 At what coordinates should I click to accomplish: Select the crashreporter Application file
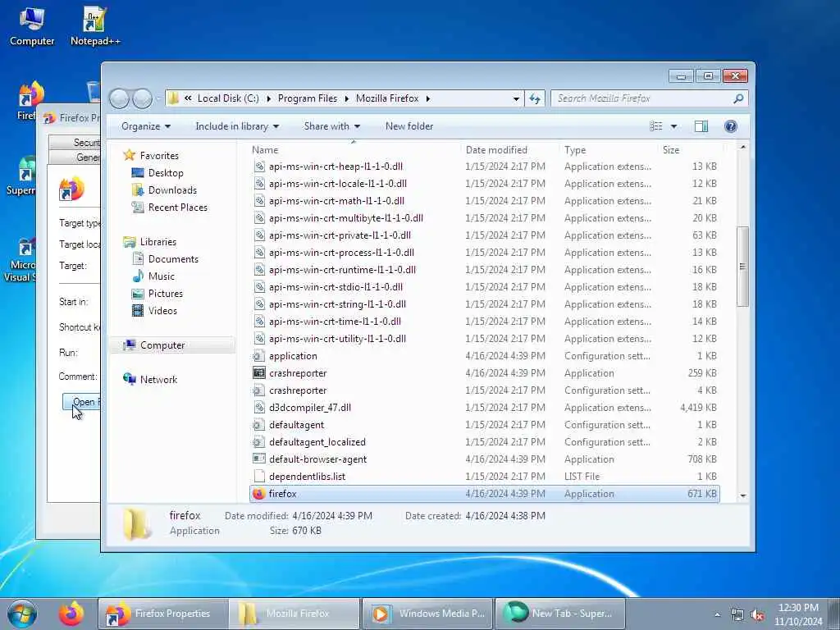(x=484, y=373)
